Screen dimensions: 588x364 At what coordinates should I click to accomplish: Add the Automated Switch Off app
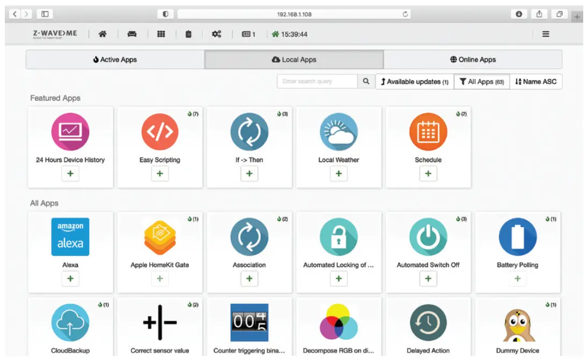click(x=429, y=279)
